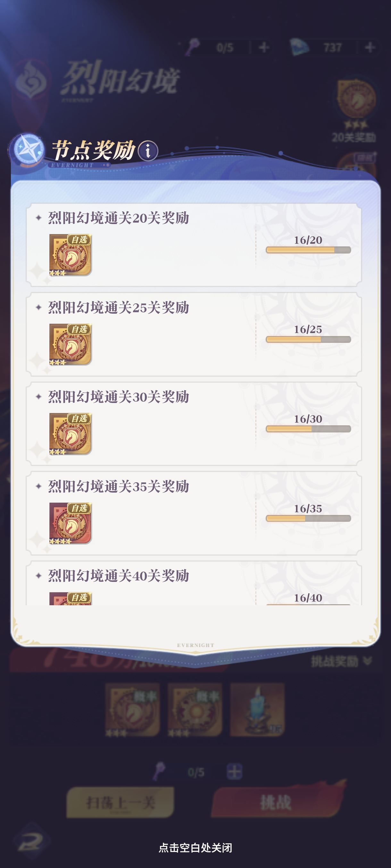This screenshot has height=868, width=391.
Task: Tap 点击空白处关闭 to dismiss the popup
Action: (x=195, y=848)
